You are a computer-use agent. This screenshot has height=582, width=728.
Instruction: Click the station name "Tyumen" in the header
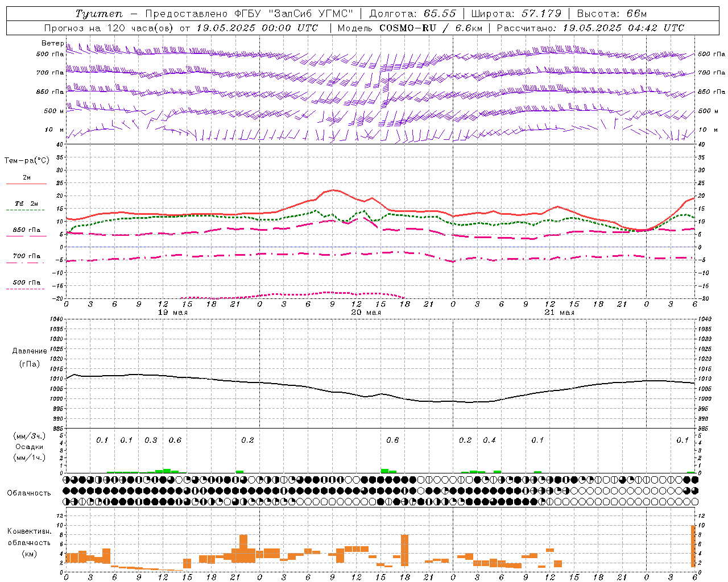pos(99,14)
